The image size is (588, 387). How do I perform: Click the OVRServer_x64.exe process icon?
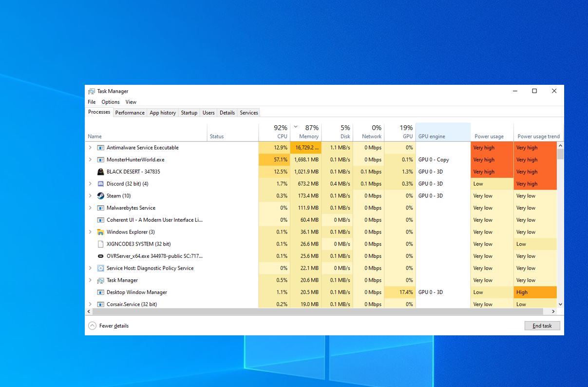(x=100, y=256)
